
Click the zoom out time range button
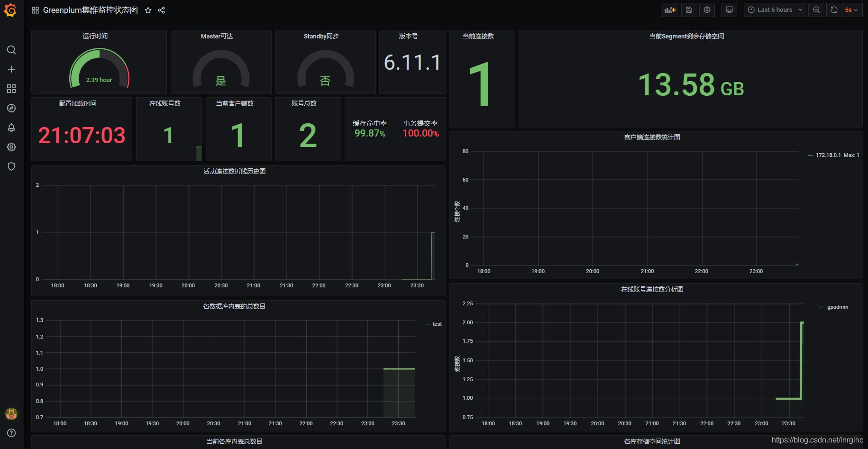[816, 10]
